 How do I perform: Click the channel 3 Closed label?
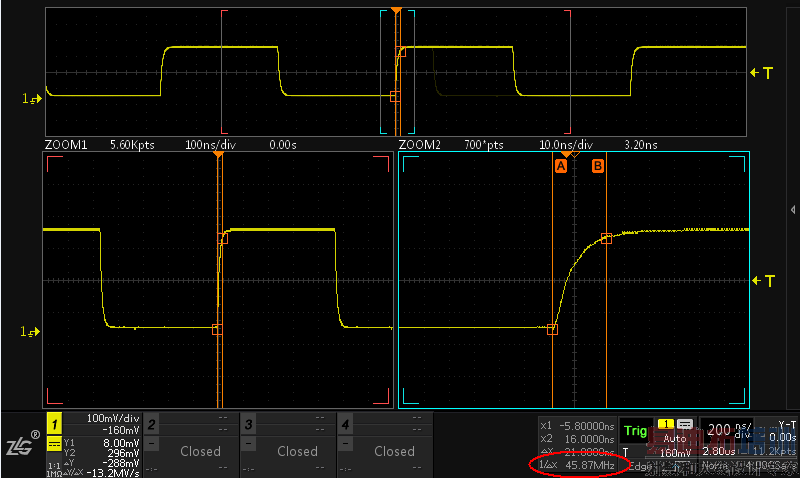click(x=297, y=451)
